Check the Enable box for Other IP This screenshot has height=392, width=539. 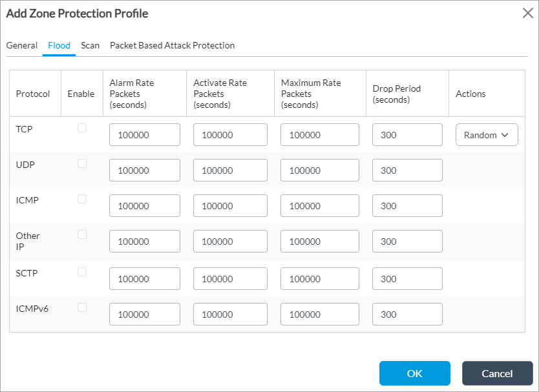point(81,234)
